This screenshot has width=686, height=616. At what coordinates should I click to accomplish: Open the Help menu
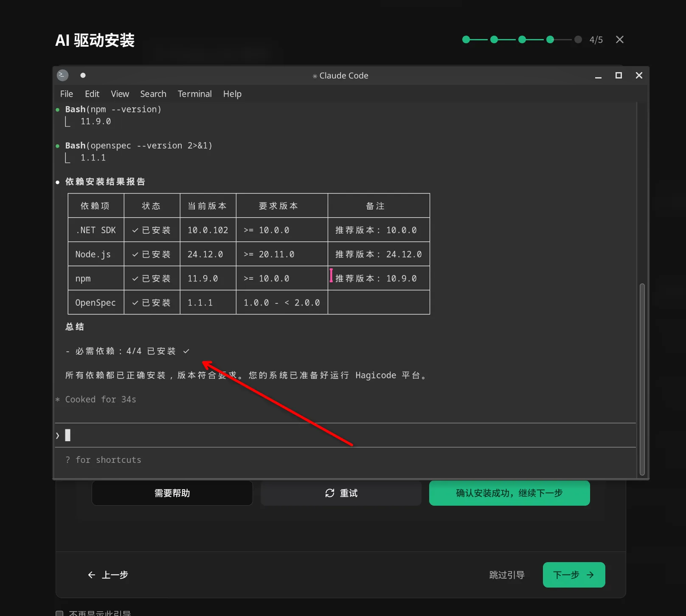coord(232,94)
